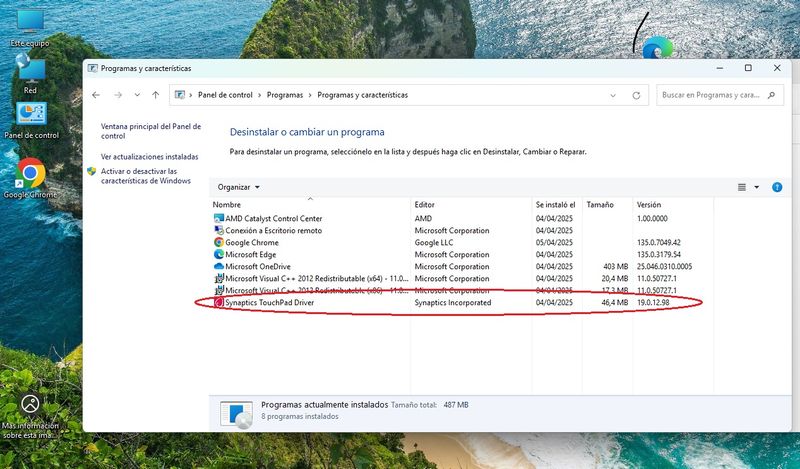Click the installed programs summary thumbnail

tap(236, 414)
